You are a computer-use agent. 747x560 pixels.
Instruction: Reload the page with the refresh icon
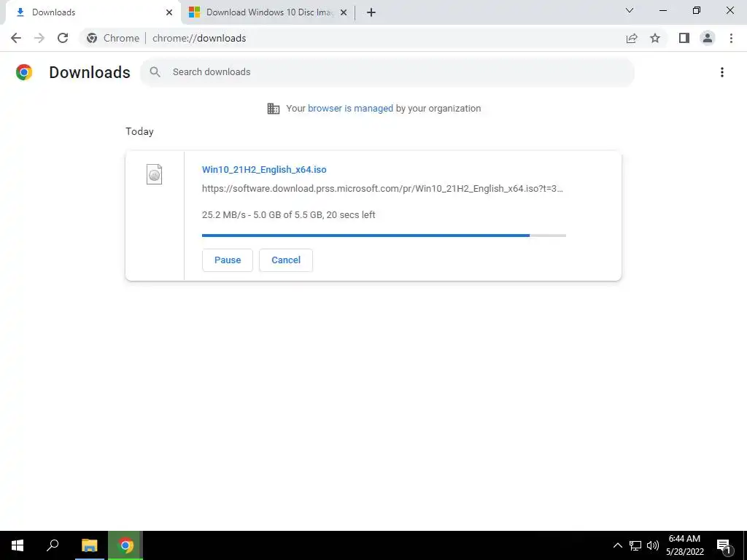tap(63, 38)
